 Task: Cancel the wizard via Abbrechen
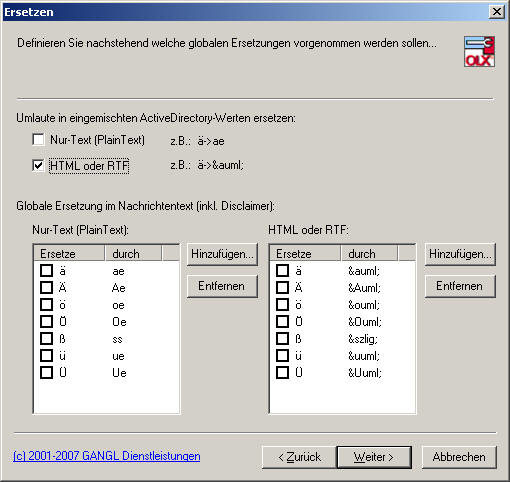tap(459, 457)
